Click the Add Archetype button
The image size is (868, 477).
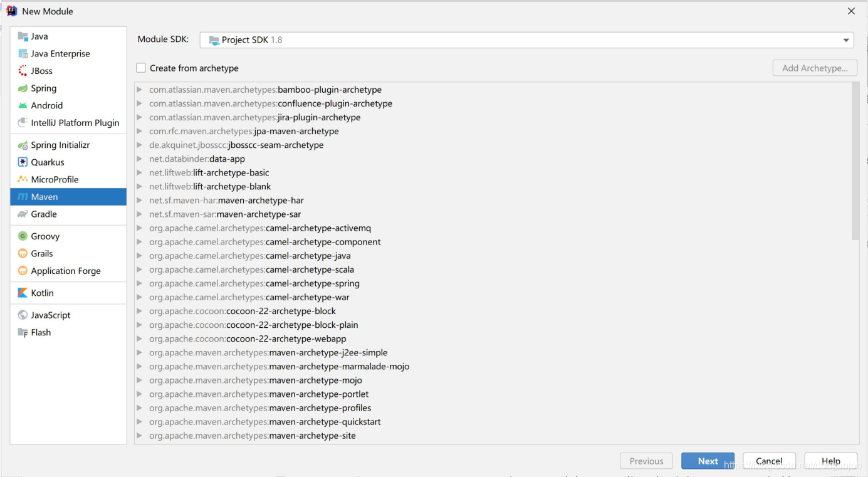pyautogui.click(x=815, y=68)
